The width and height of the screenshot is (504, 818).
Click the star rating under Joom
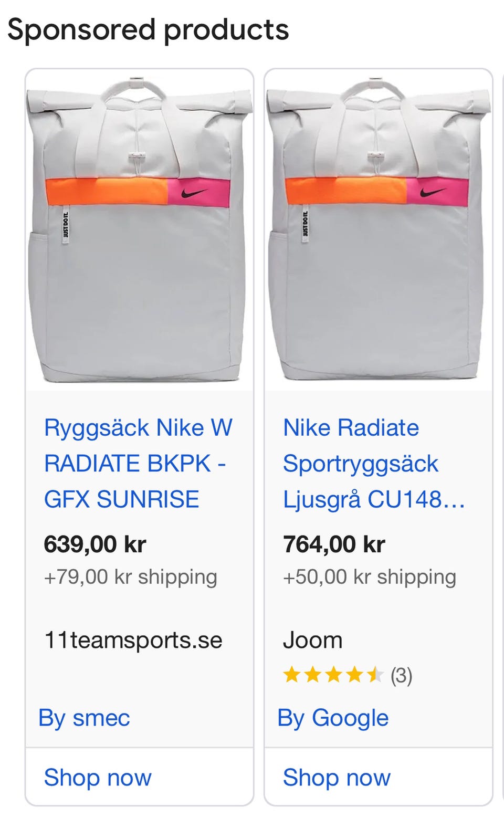[x=333, y=675]
